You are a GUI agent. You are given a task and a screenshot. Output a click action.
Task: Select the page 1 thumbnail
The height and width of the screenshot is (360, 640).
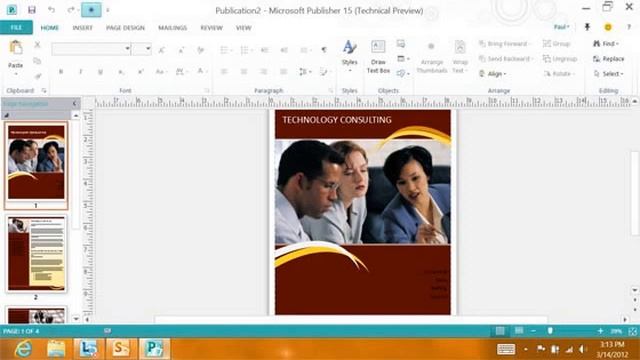36,162
